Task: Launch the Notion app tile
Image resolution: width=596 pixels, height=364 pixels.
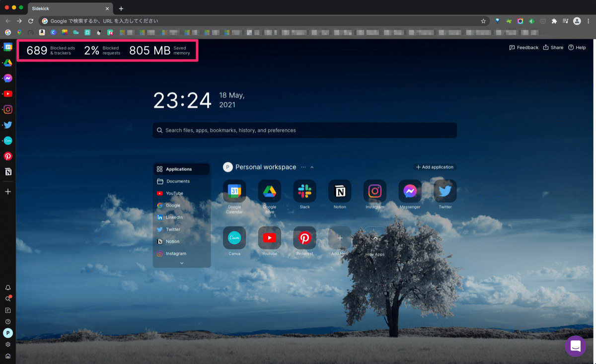Action: click(x=340, y=191)
